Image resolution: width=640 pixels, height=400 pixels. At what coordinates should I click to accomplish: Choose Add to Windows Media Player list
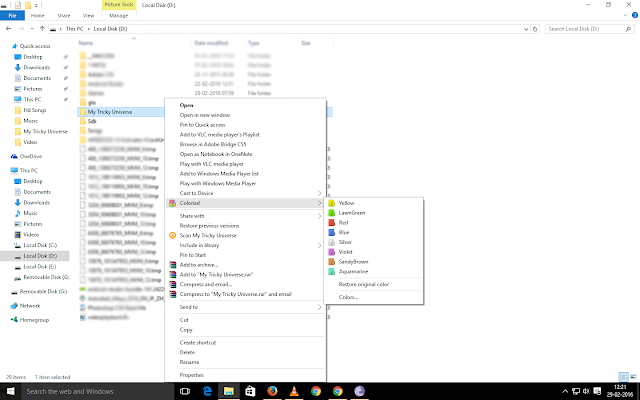pos(245,174)
